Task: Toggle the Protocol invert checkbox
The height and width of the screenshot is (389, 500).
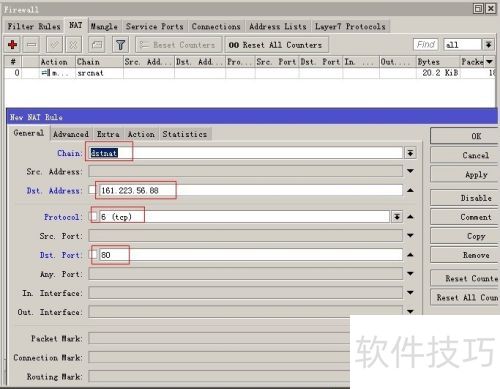Action: tap(94, 217)
